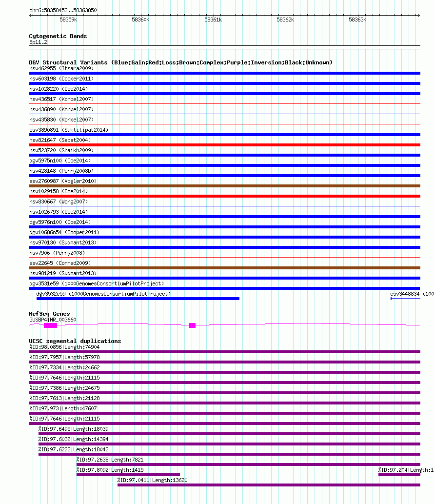Select variant nsv462955 (Itsara2009) label
The image size is (434, 504).
pos(61,68)
